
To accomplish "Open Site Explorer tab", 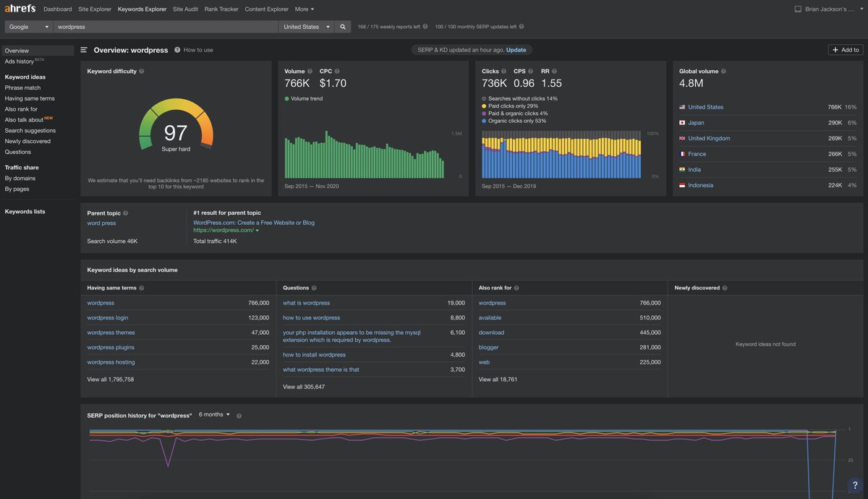I will coord(95,9).
